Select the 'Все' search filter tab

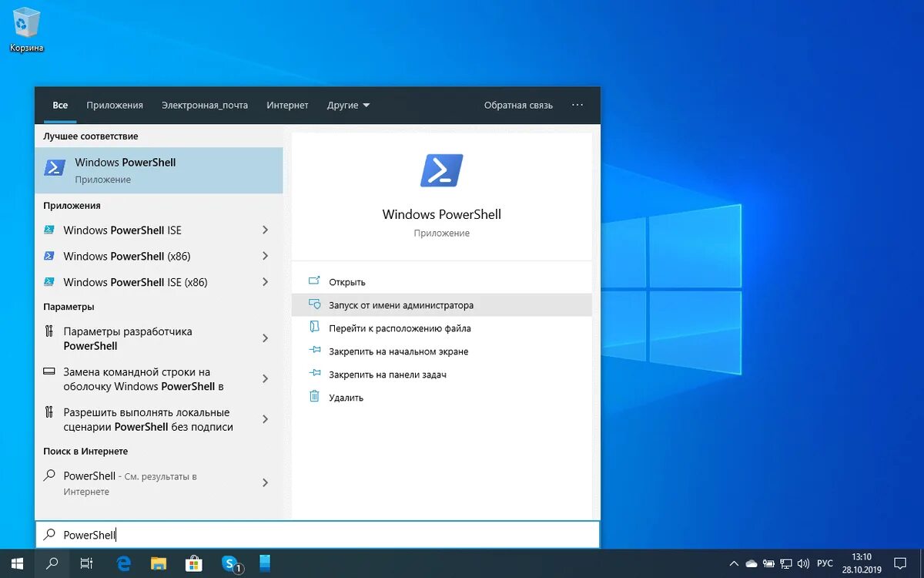pos(60,105)
